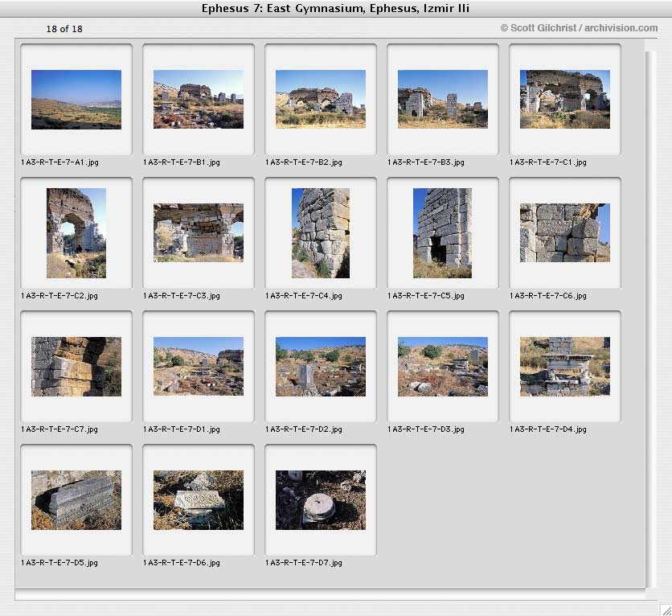
Task: Open thumbnail 1A3-R-T-E-7-A1 valley landscape
Action: coord(76,100)
